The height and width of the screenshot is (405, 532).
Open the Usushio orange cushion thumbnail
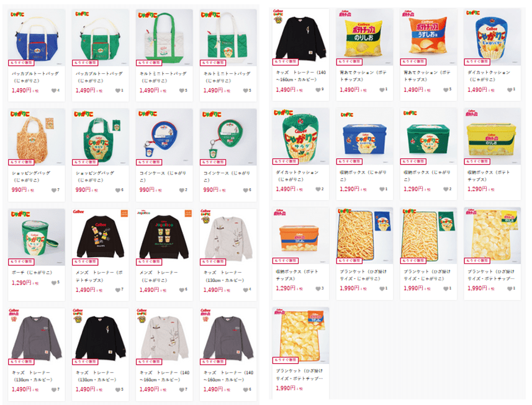pyautogui.click(x=428, y=37)
